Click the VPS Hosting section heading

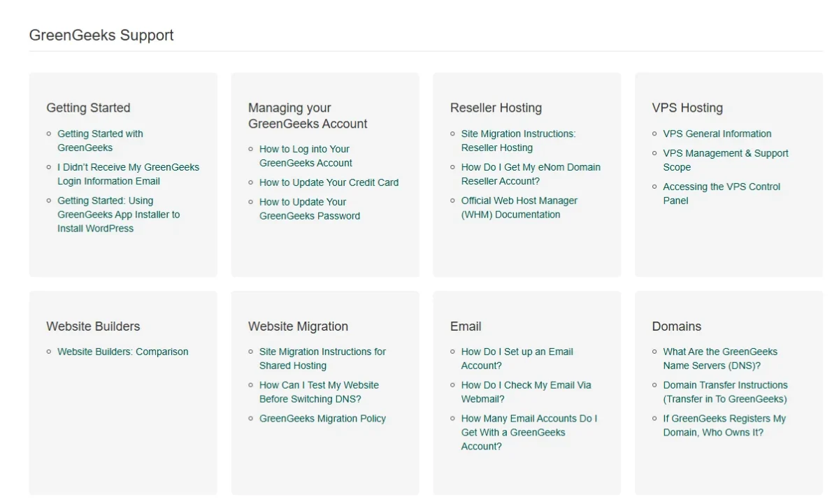687,108
